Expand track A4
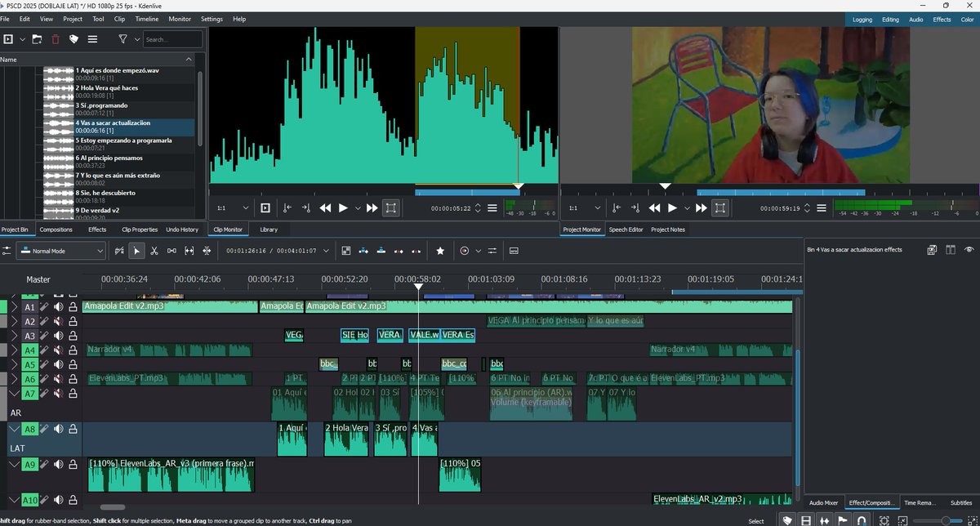The height and width of the screenshot is (526, 980). pyautogui.click(x=14, y=350)
